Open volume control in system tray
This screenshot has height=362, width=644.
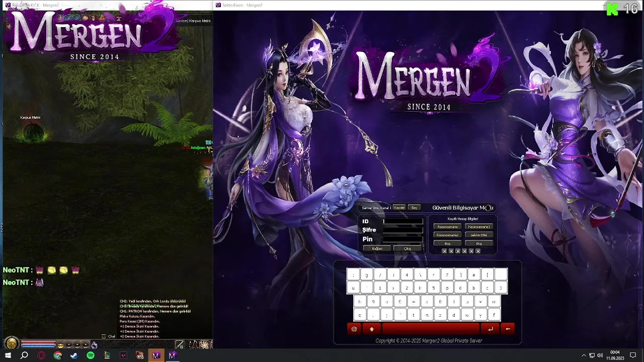tap(600, 355)
